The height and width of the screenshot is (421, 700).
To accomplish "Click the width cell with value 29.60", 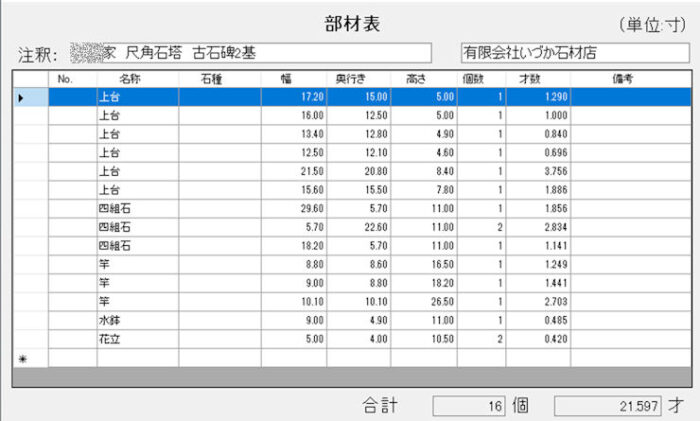I will (x=294, y=208).
